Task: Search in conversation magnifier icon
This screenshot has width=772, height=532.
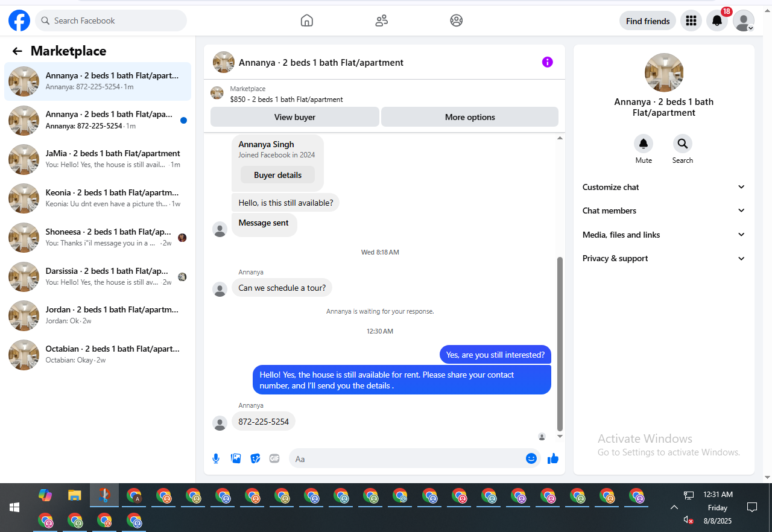Action: click(683, 144)
